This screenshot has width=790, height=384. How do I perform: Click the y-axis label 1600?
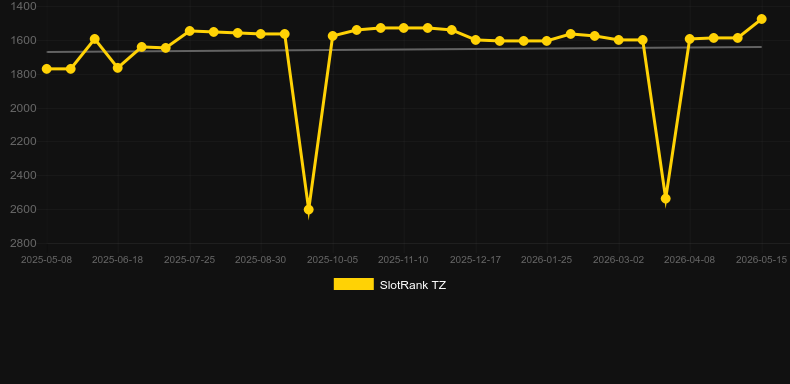point(23,40)
